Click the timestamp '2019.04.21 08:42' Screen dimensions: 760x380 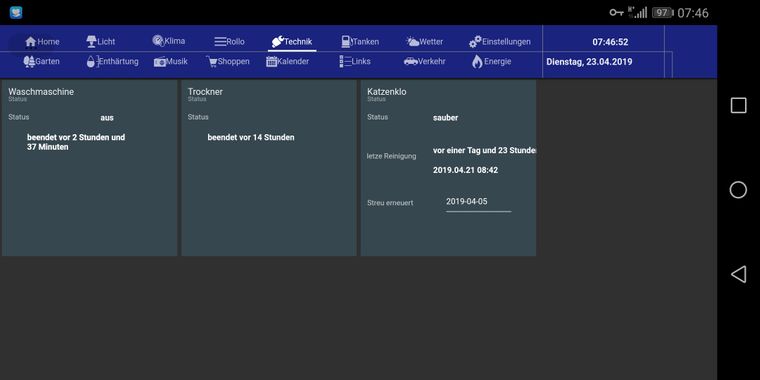tap(465, 170)
